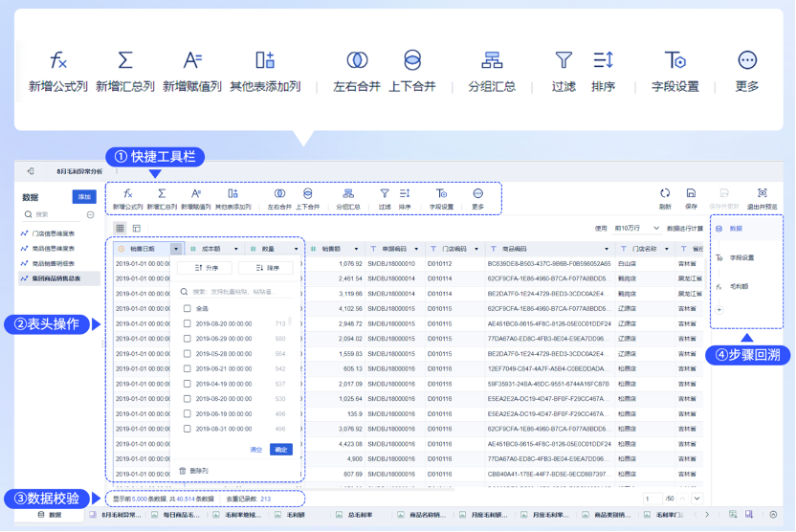The width and height of the screenshot is (796, 532).
Task: Check the 2019-06-29 00:00:00 checkbox
Action: [x=187, y=338]
